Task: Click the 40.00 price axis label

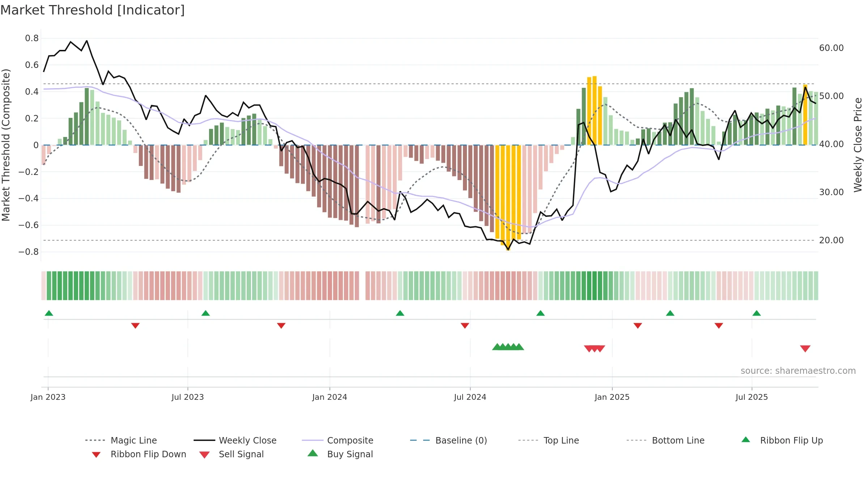Action: [831, 144]
